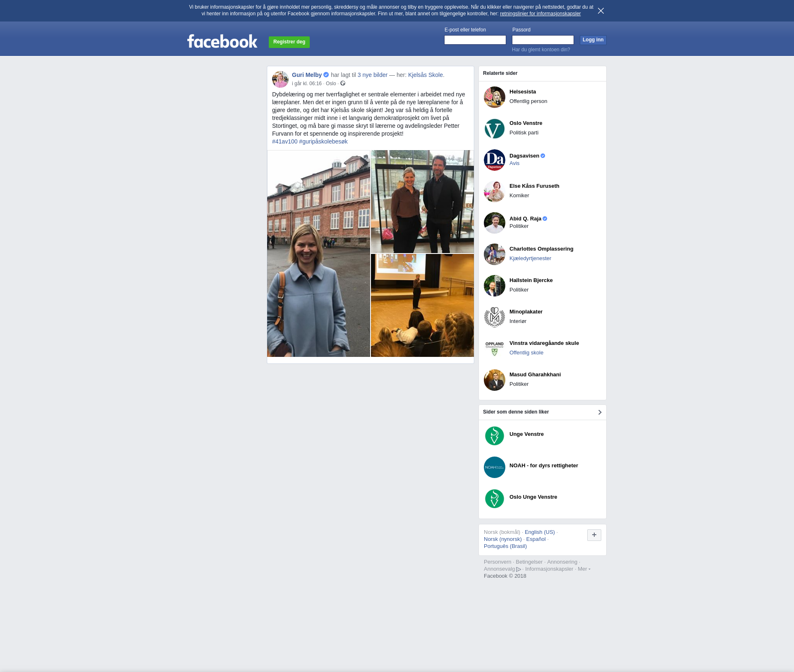
Task: Click Abid Q. Raja verified badge
Action: pos(545,219)
